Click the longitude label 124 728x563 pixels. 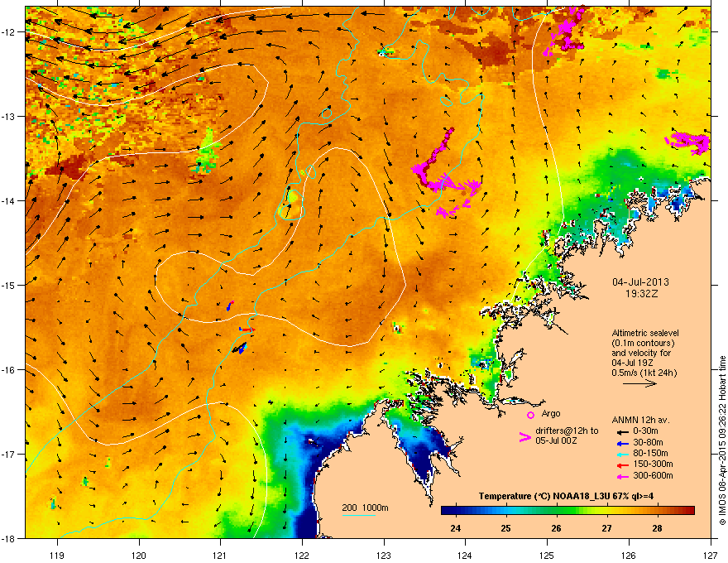click(x=465, y=555)
